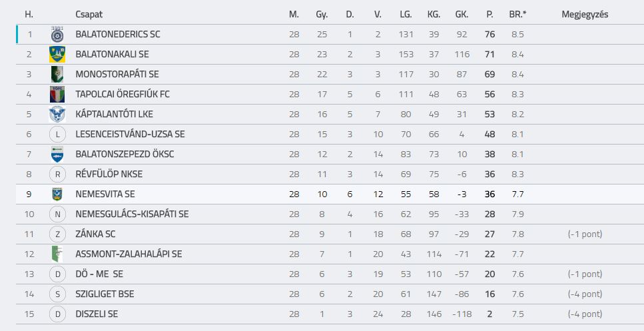644x331 pixels.
Task: Open the Balatonszepezd ÖKSC crest icon
Action: (57, 154)
